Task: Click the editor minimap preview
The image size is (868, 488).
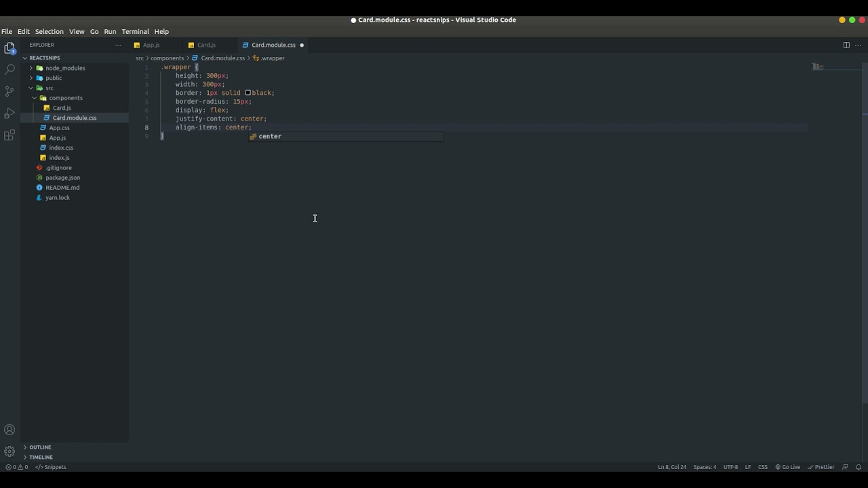Action: (818, 66)
